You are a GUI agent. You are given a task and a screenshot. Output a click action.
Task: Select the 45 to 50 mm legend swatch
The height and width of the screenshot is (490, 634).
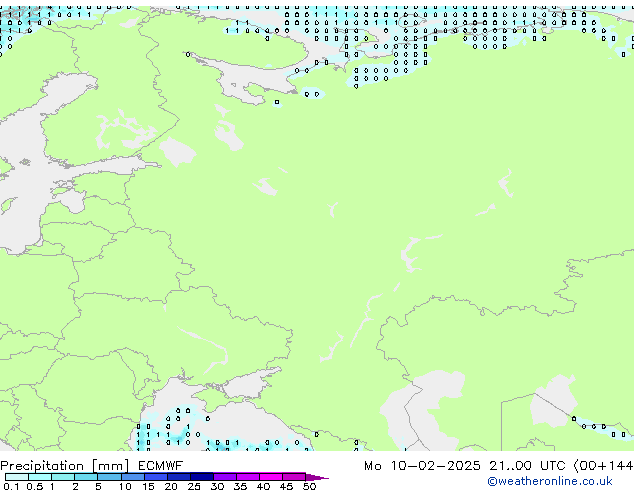pyautogui.click(x=294, y=477)
